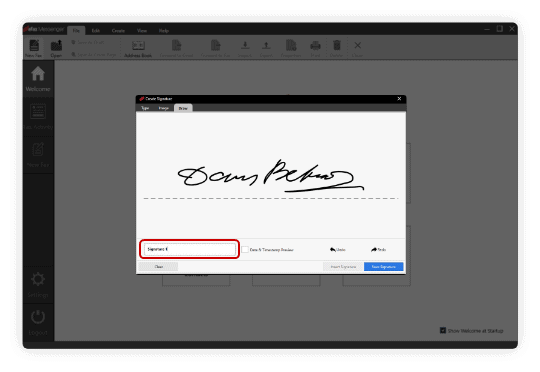The width and height of the screenshot is (540, 372).
Task: Open Settings gear in the left sidebar
Action: pos(38,285)
